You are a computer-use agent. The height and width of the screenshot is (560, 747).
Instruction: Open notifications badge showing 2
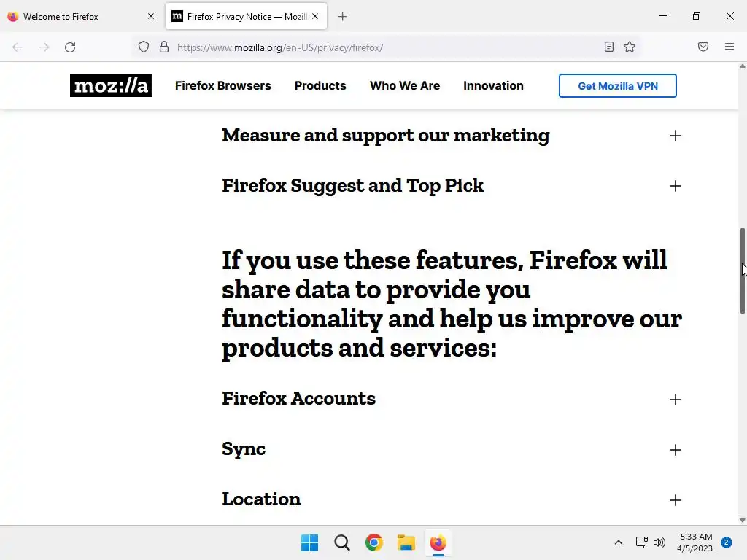(x=727, y=542)
